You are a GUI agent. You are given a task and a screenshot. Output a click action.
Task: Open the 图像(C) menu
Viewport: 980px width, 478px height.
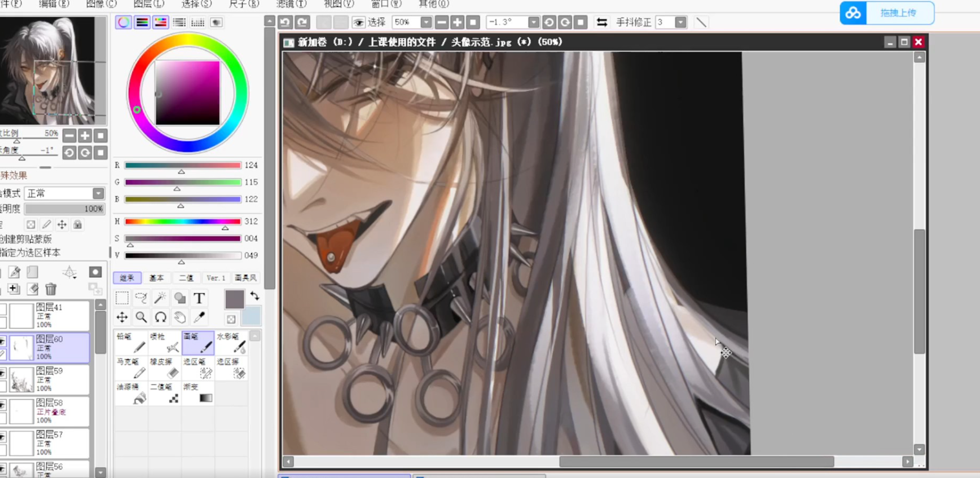pyautogui.click(x=102, y=4)
